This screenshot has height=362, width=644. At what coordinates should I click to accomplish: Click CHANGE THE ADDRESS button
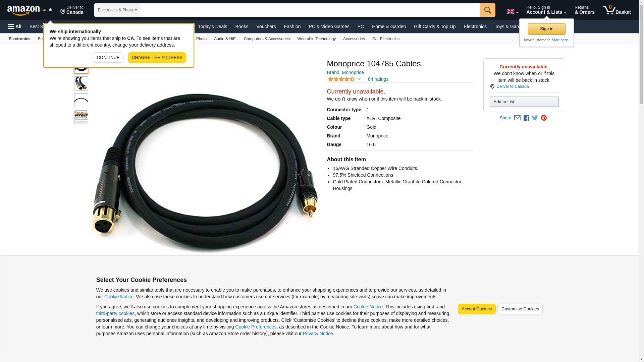click(x=157, y=58)
